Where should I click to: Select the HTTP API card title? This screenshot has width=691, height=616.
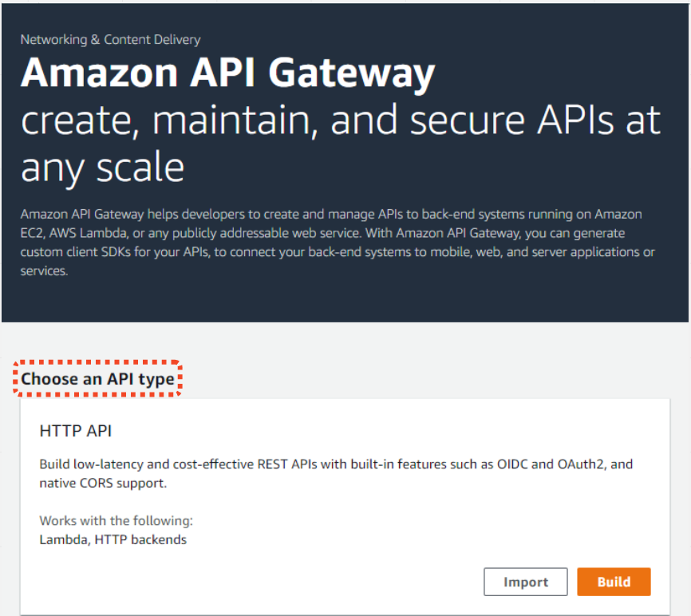76,431
